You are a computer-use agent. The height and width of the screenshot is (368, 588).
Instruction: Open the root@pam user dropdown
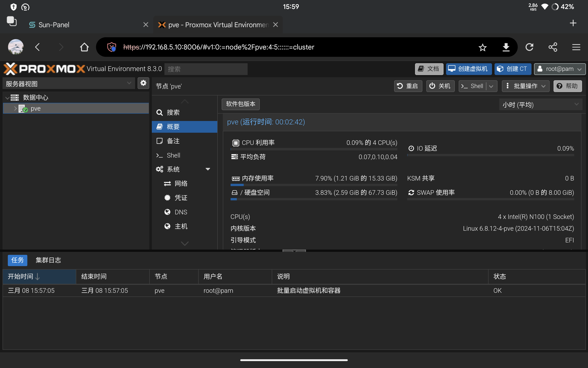tap(560, 69)
